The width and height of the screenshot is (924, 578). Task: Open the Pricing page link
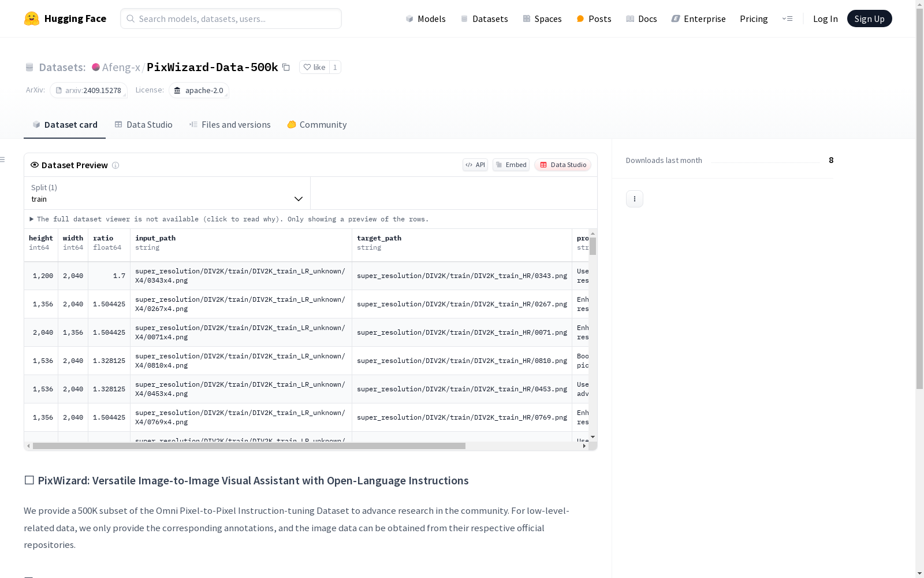(x=754, y=18)
